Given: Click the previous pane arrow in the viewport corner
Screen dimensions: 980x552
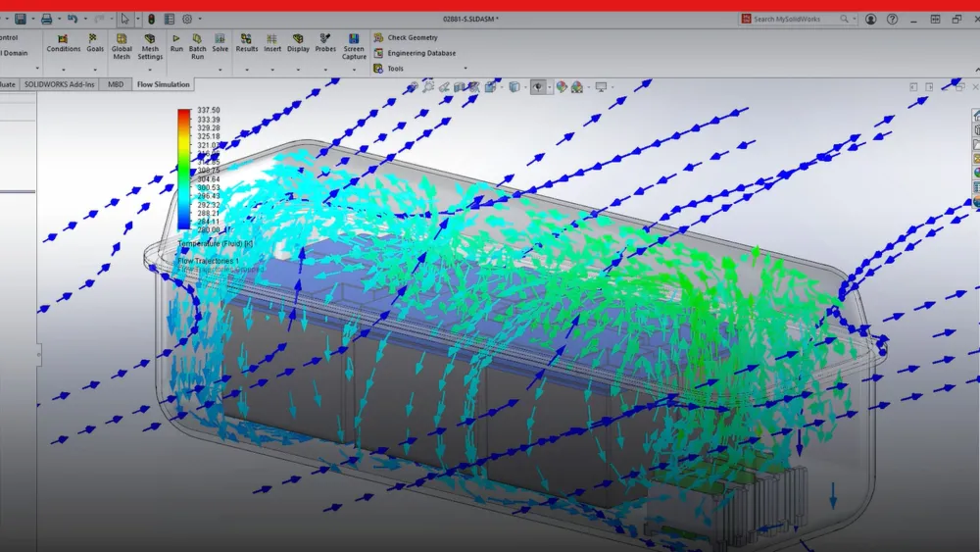Looking at the screenshot, I should [x=913, y=87].
